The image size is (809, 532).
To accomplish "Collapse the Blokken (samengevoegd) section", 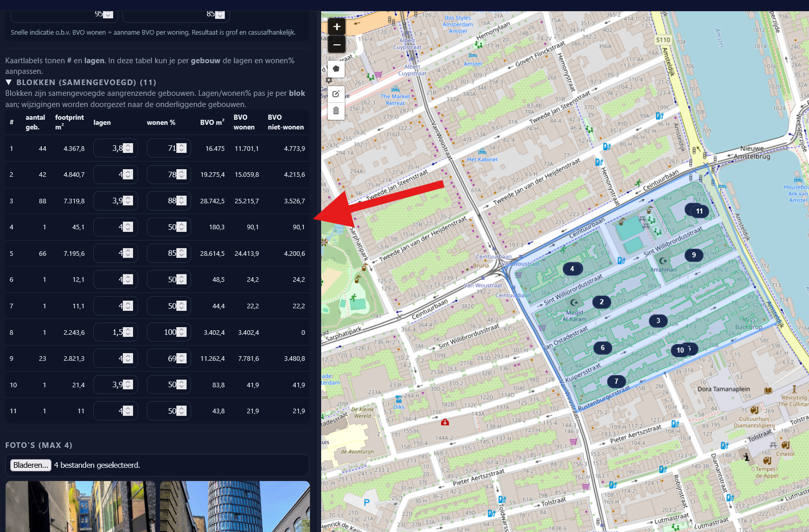I will (x=9, y=82).
